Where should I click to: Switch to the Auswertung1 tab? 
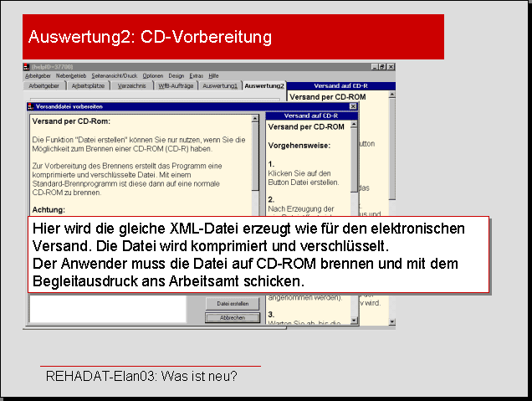coord(220,85)
